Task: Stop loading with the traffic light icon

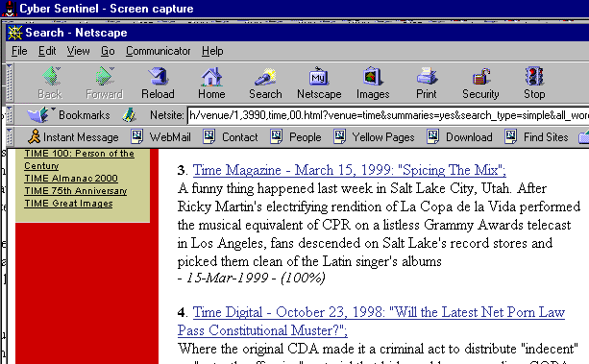Action: point(534,83)
